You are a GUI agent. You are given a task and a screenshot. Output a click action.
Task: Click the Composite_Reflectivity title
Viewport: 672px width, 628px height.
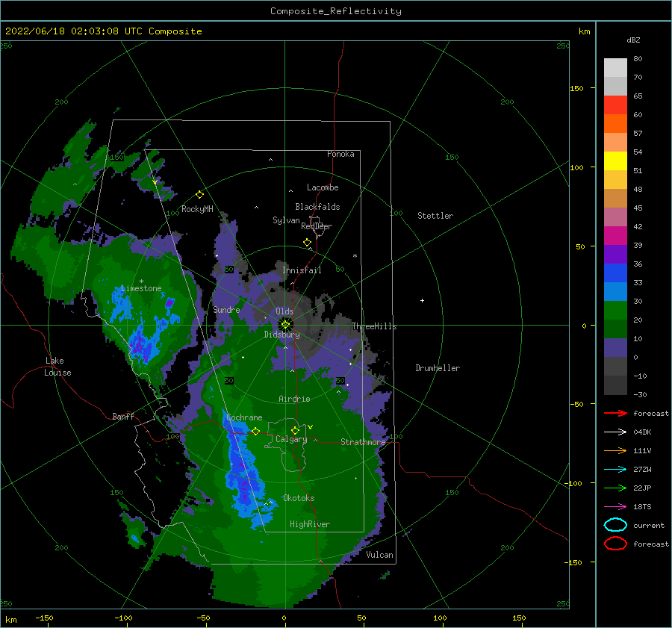336,10
